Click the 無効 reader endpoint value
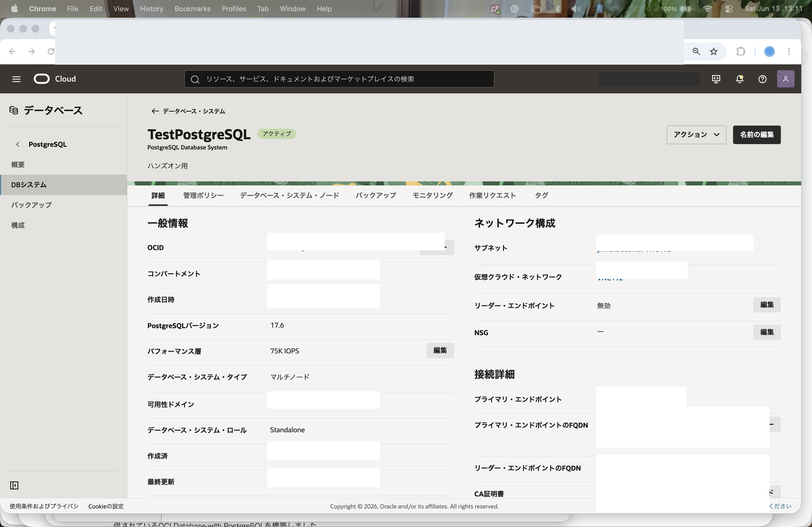812x527 pixels. pyautogui.click(x=604, y=306)
